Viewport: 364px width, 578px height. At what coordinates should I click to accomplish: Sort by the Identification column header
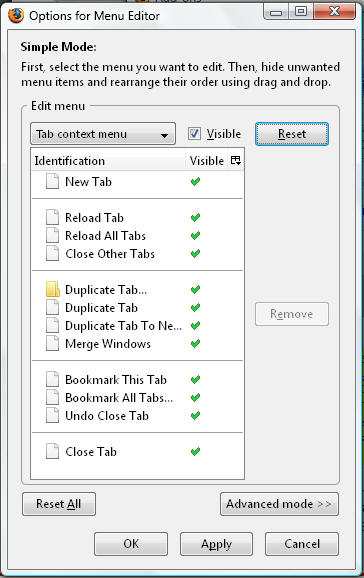(x=108, y=161)
